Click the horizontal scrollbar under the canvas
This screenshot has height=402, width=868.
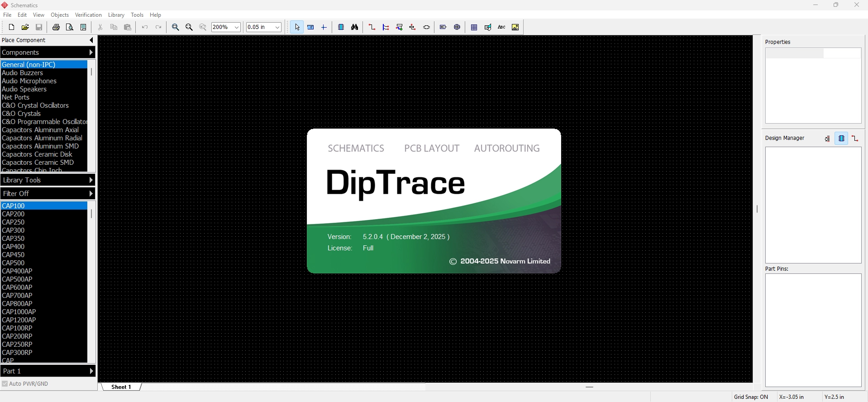click(589, 387)
